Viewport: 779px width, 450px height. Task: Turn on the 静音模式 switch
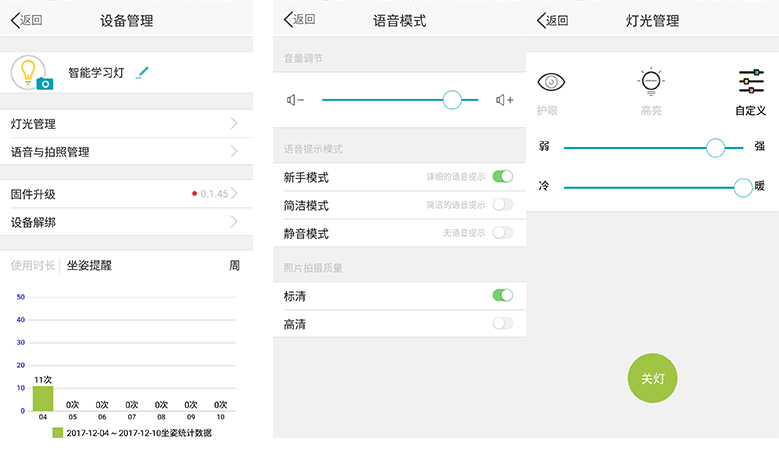(502, 233)
